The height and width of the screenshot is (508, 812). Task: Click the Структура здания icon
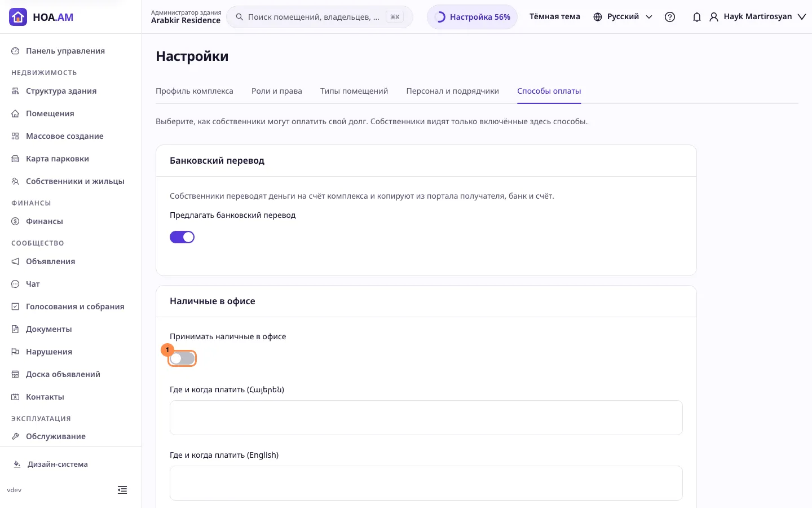[15, 91]
